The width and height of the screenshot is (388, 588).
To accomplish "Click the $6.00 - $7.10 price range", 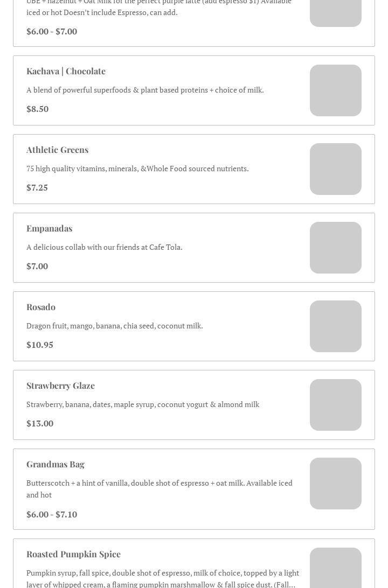I will [x=52, y=515].
